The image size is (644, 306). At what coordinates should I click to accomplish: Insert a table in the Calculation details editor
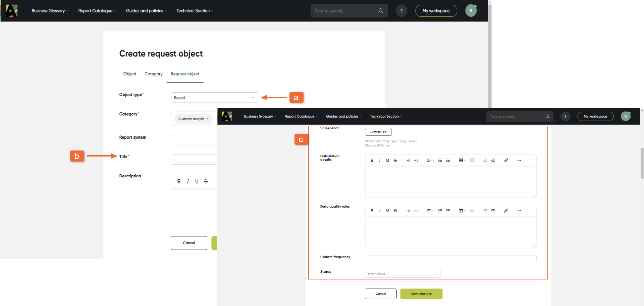[x=461, y=160]
